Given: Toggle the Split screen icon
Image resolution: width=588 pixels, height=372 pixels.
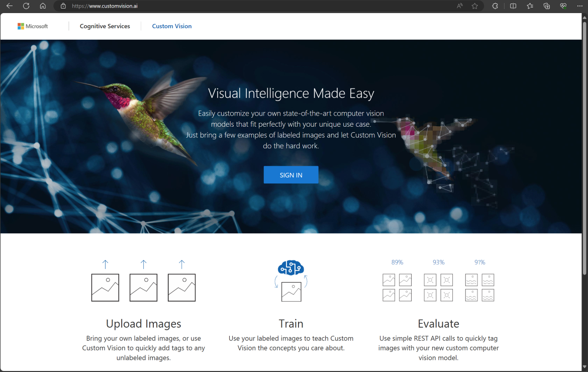Looking at the screenshot, I should click(x=513, y=6).
